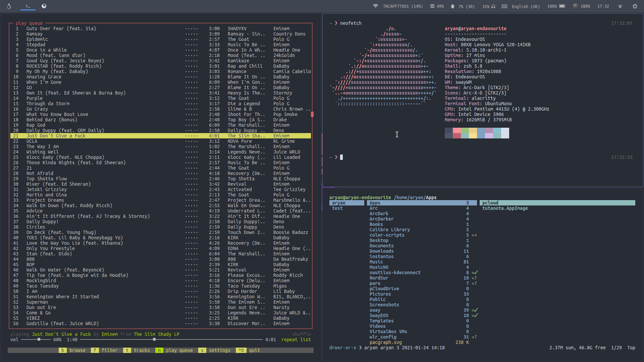Click quit in the music player footer
Screen dimensions: 644x362
248,350
